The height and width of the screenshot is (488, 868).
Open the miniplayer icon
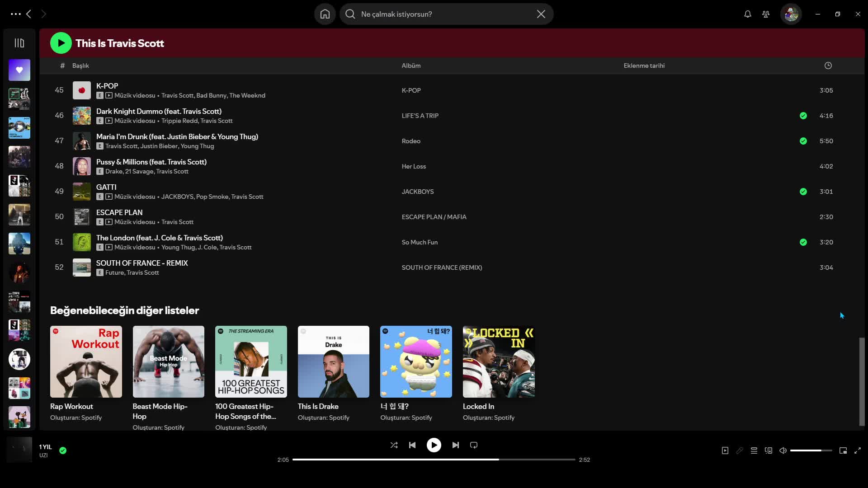pos(843,450)
